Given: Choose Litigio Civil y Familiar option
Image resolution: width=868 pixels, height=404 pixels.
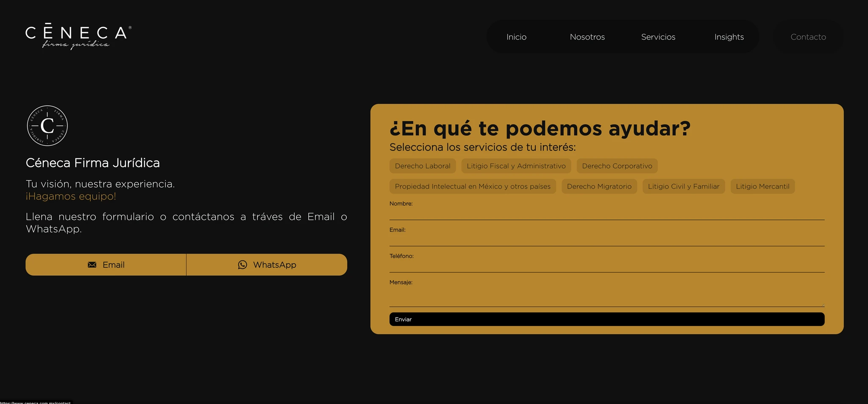Looking at the screenshot, I should [x=683, y=186].
